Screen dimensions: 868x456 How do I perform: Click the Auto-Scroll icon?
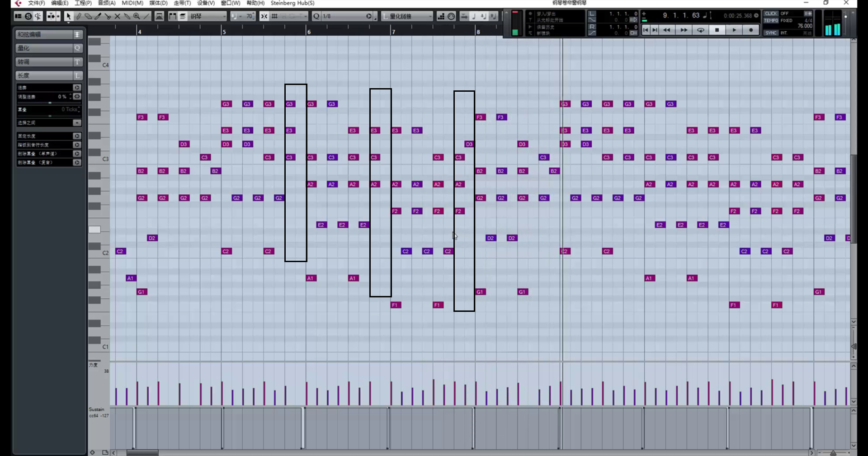tap(51, 16)
